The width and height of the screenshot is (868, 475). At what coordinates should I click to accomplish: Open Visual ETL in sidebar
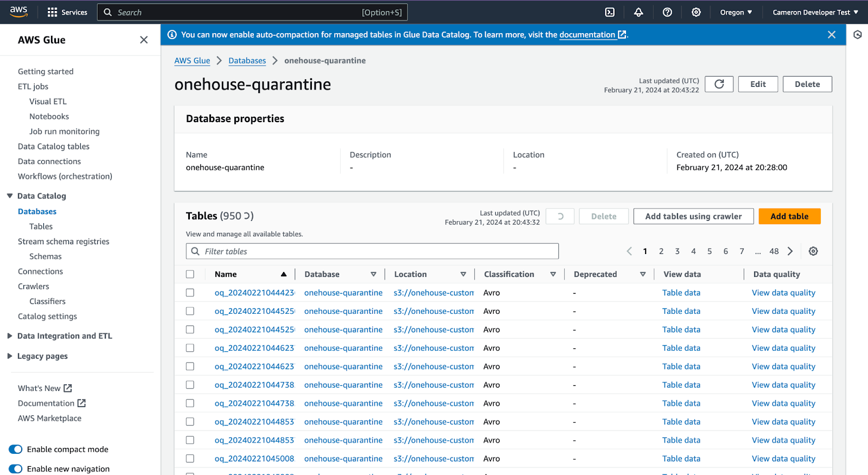(48, 102)
